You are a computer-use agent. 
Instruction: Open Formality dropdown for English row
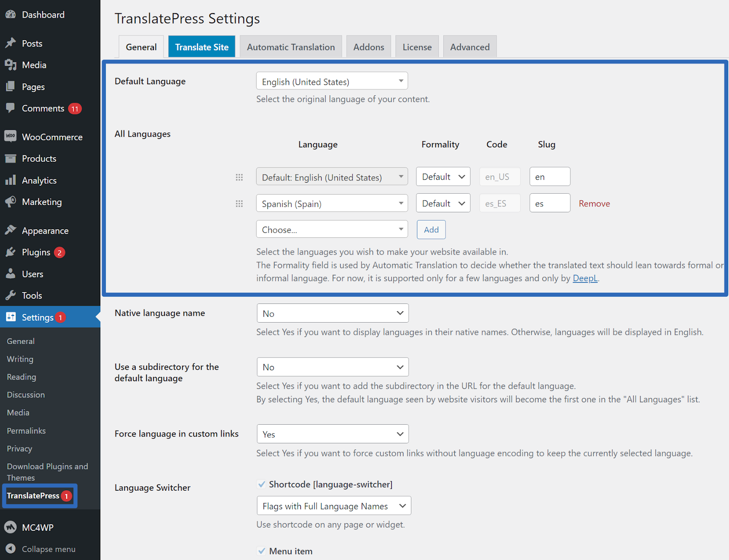point(443,177)
